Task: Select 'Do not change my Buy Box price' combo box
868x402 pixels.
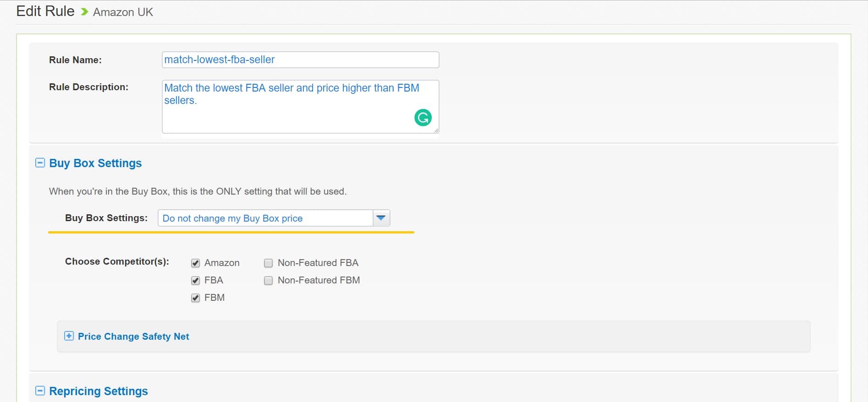Action: [x=274, y=218]
